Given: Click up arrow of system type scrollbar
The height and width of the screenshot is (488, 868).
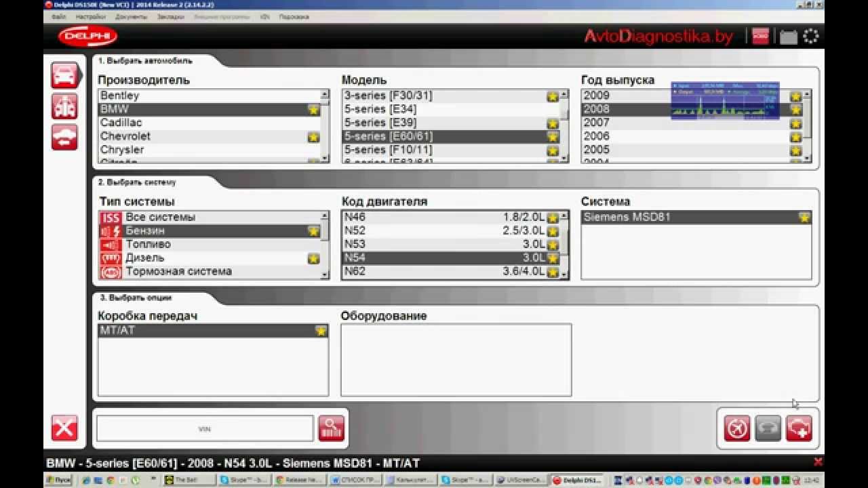Looking at the screenshot, I should coord(325,216).
